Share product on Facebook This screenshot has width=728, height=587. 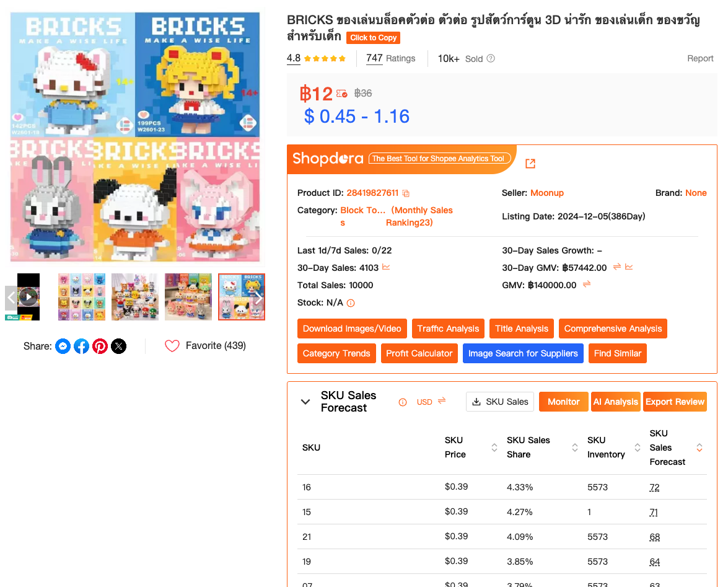coord(81,346)
